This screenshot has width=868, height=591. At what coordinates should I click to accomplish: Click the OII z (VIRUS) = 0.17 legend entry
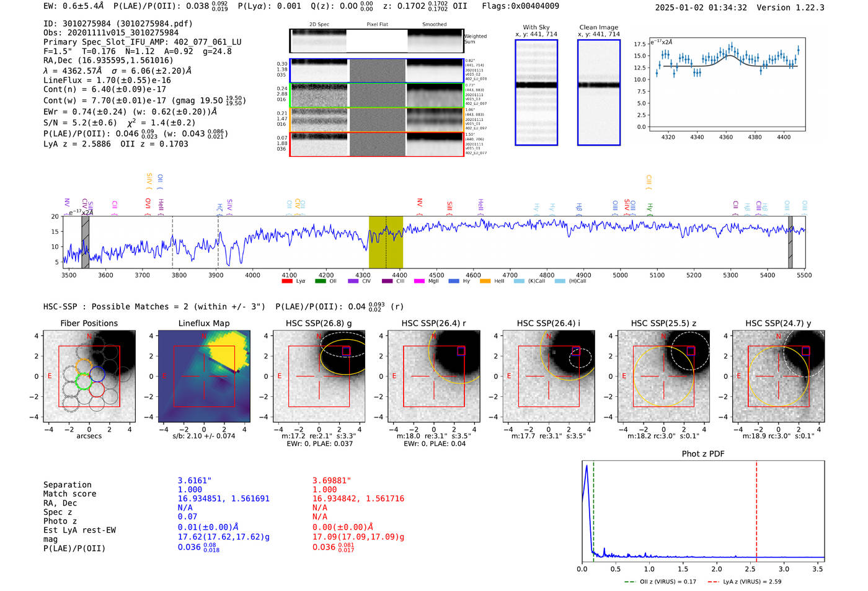(660, 582)
